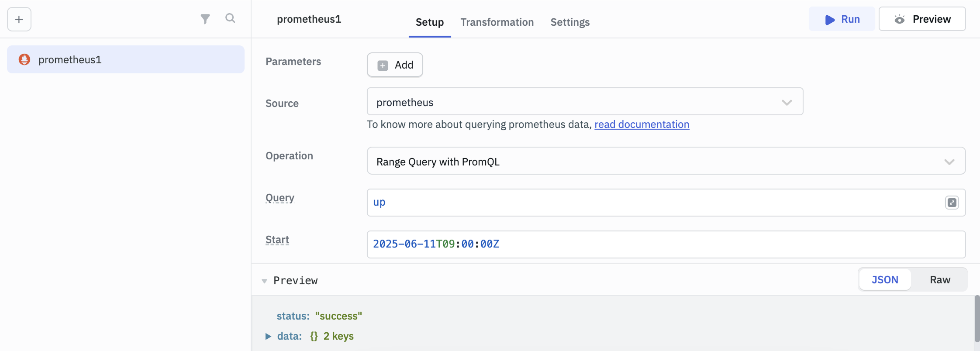Click the Prometheus flame logo beside prometheus1

click(x=25, y=59)
